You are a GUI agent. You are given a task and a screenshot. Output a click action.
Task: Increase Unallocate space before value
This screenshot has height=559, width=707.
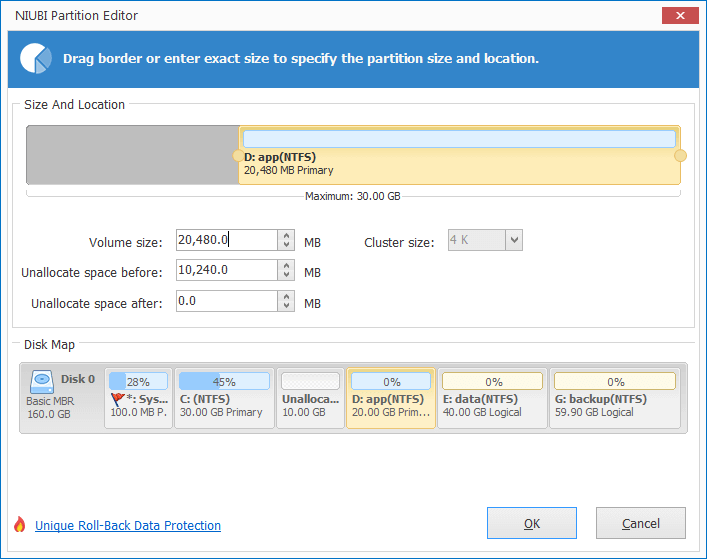coord(286,266)
